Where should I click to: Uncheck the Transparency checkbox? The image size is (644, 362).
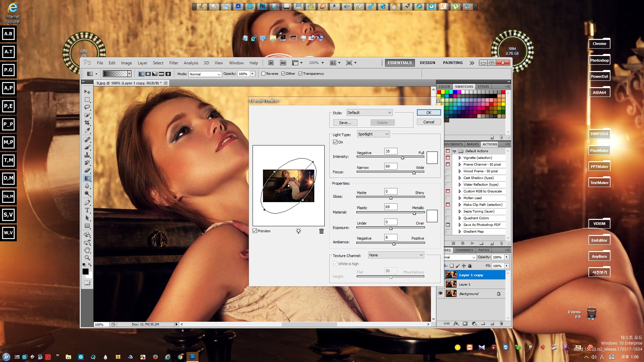(300, 74)
